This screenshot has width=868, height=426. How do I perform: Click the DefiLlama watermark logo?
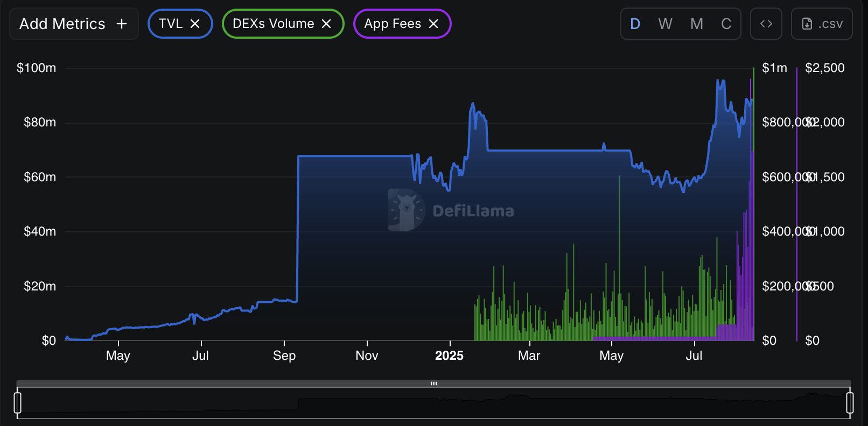pos(406,210)
